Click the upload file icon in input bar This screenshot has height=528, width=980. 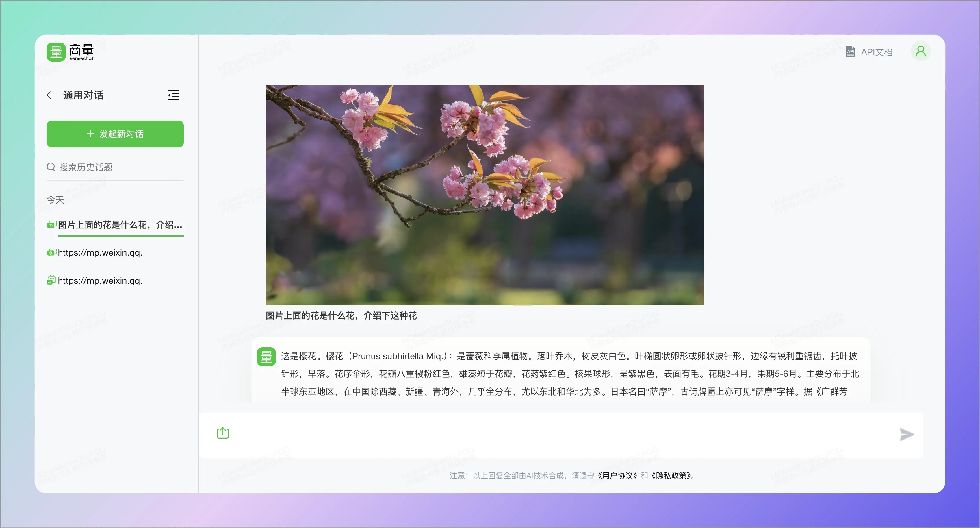click(222, 433)
